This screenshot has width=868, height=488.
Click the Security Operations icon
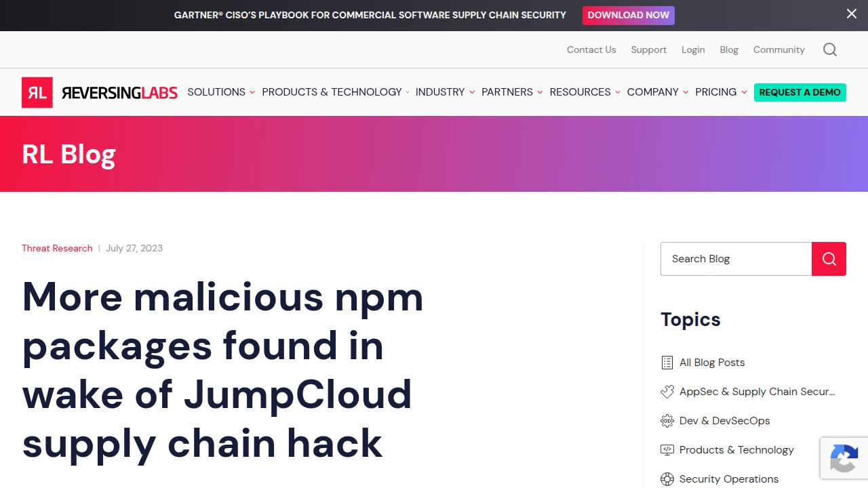(x=667, y=479)
